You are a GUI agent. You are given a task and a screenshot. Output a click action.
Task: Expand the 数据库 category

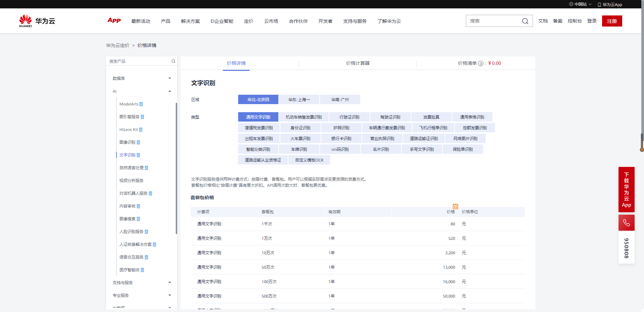[x=142, y=78]
